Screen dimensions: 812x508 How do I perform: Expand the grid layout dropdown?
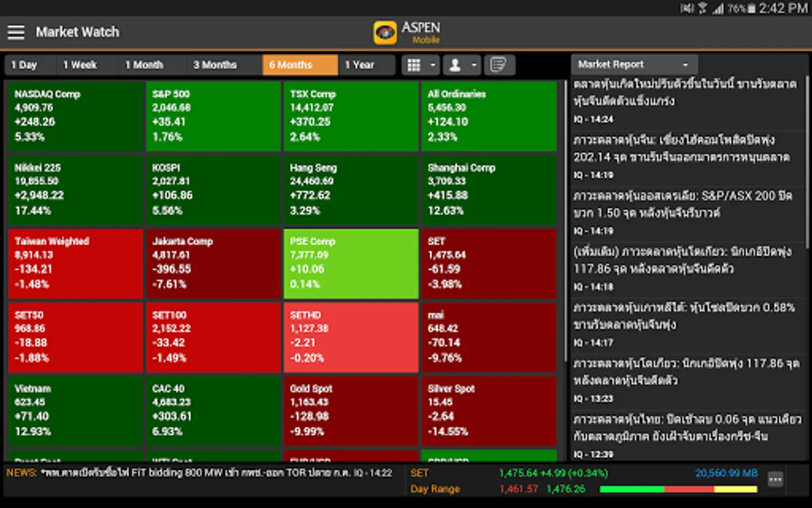[421, 65]
